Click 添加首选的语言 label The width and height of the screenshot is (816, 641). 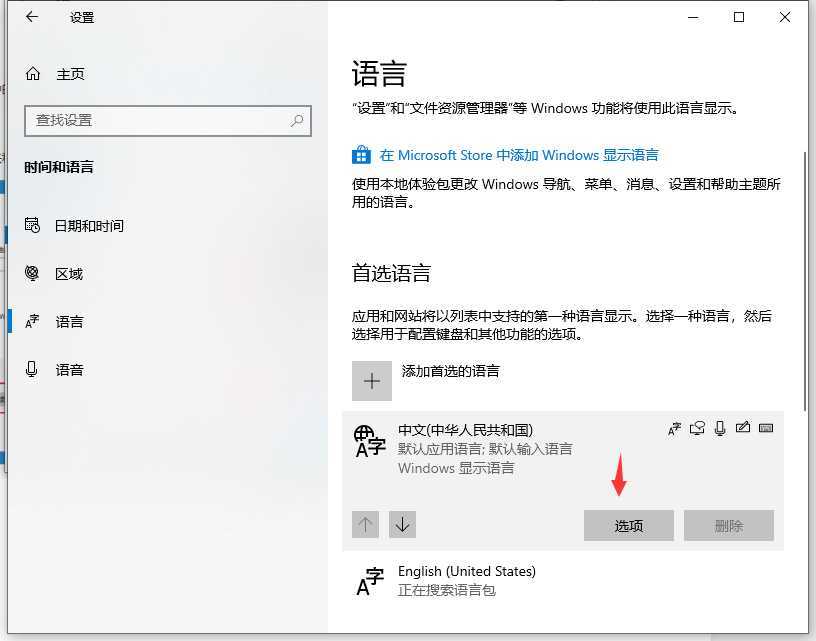(450, 371)
